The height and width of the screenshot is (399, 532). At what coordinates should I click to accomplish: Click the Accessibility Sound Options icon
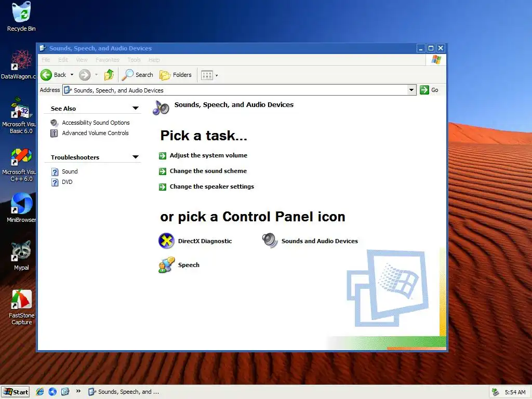(x=54, y=123)
